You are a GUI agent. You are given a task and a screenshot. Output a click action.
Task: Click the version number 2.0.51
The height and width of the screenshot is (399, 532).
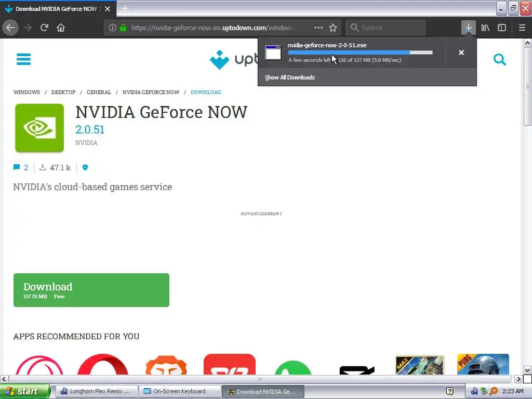coord(90,129)
